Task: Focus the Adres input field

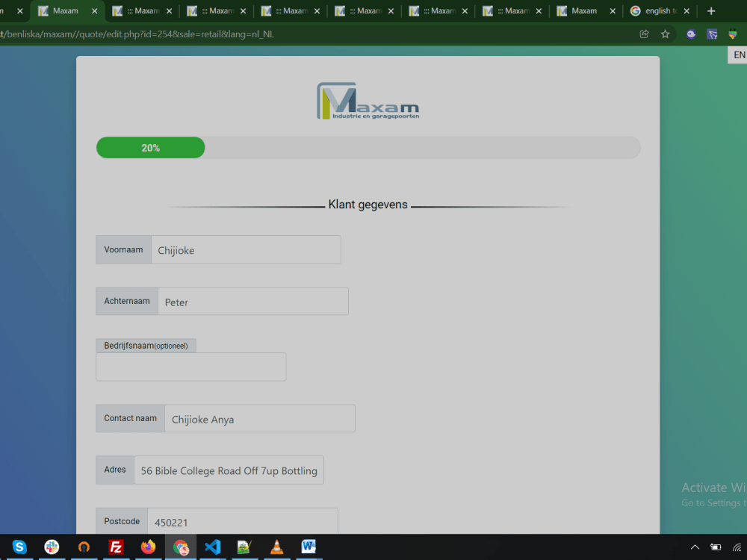Action: (x=229, y=470)
